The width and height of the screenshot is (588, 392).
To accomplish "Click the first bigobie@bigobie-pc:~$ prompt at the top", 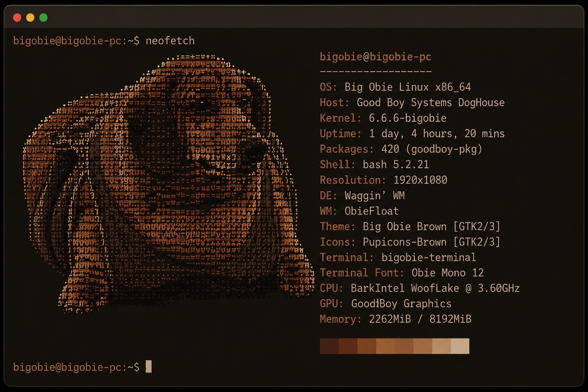I will 76,41.
